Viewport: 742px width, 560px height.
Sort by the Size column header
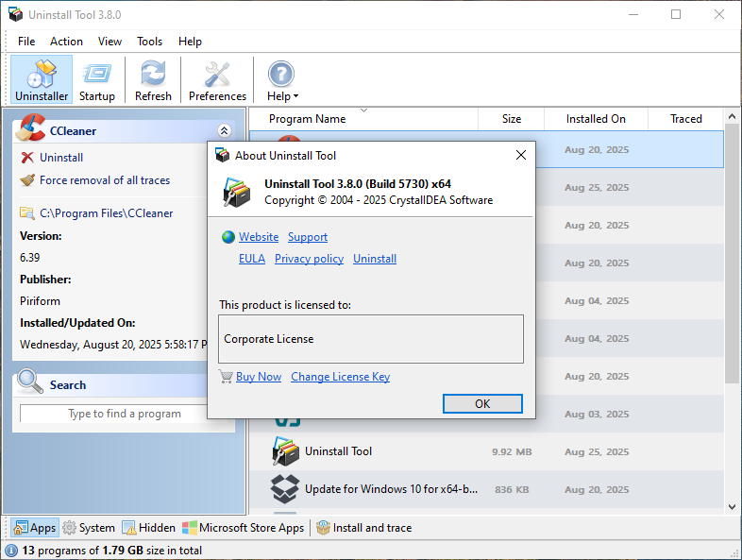(x=511, y=119)
